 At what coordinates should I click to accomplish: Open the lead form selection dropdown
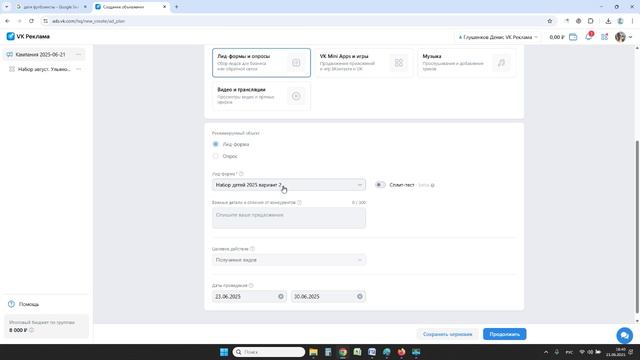[289, 185]
